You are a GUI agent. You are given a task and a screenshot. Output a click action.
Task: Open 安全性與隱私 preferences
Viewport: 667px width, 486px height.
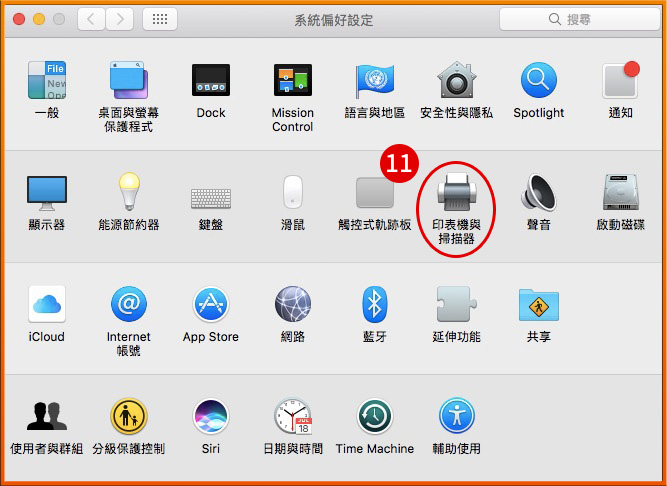tap(456, 80)
